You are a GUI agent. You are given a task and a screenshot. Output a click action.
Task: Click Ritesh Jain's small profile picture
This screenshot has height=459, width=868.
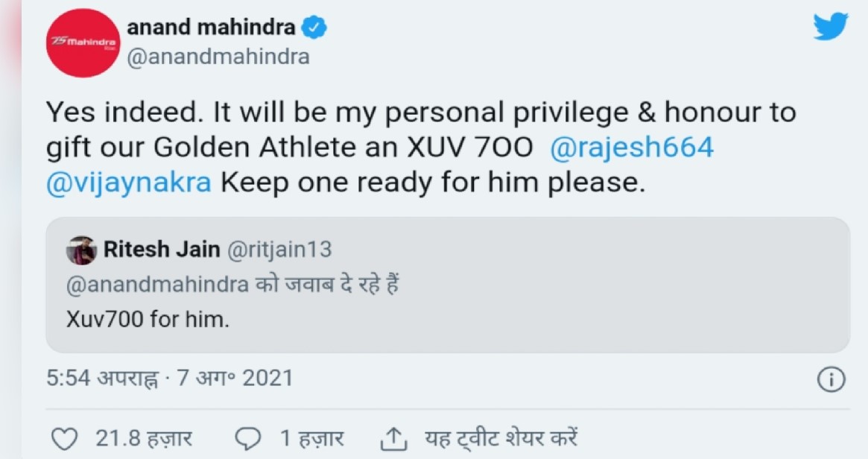(x=80, y=250)
